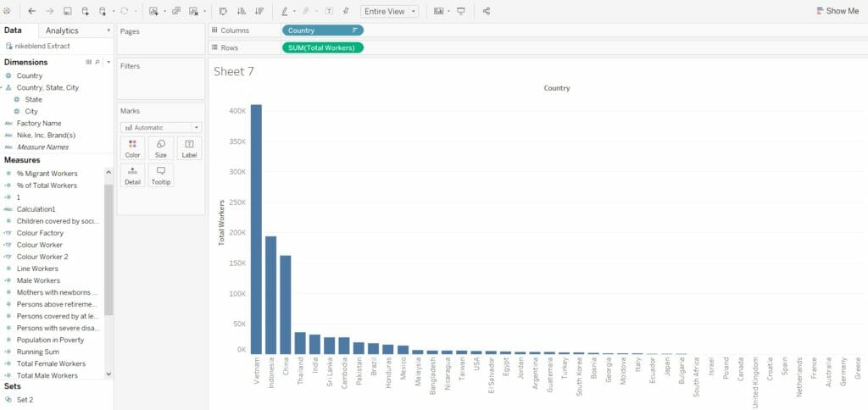
Task: Sort ascending toolbar icon
Action: click(242, 11)
